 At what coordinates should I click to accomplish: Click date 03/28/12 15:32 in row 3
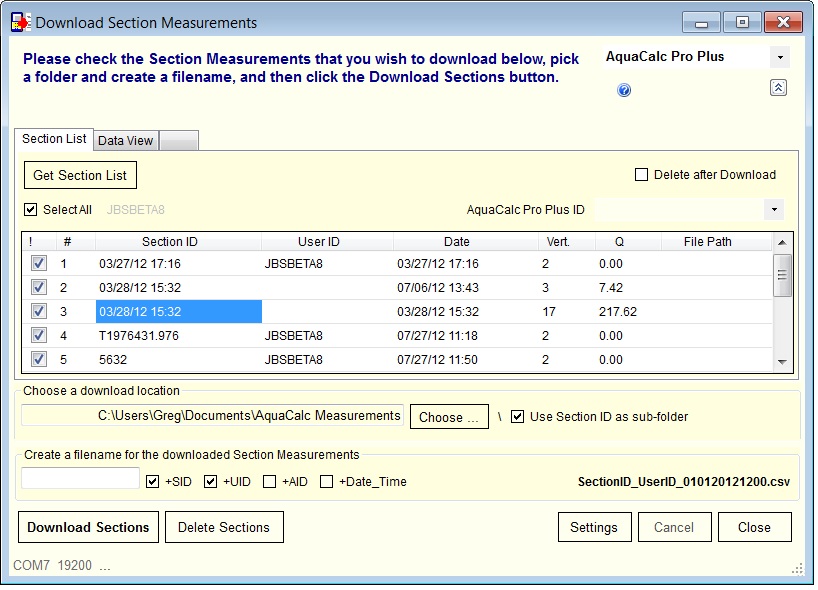pyautogui.click(x=438, y=311)
